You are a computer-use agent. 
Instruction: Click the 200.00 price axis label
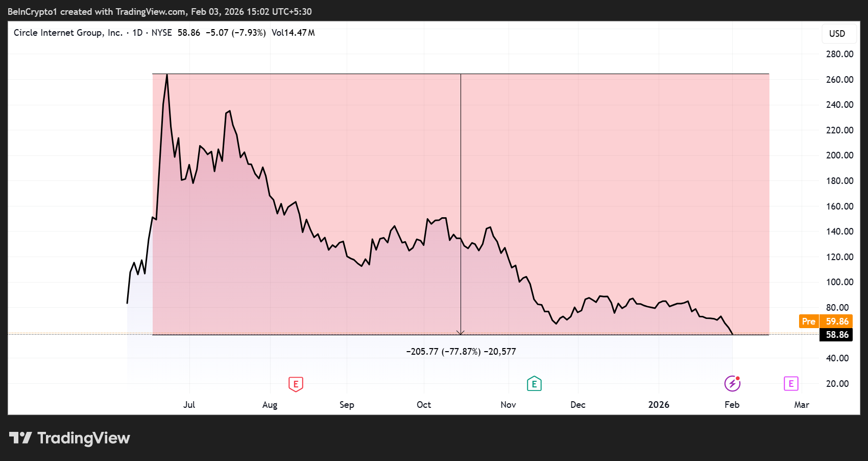pos(840,155)
